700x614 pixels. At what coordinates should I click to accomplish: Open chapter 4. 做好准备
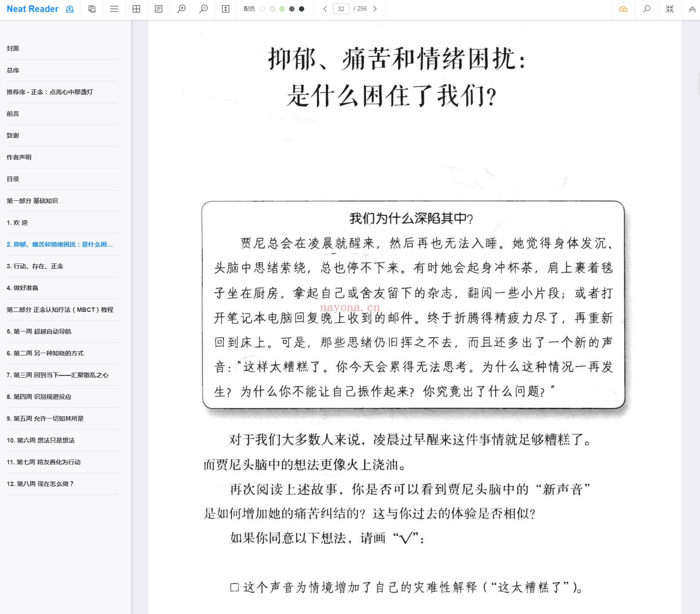[63, 288]
